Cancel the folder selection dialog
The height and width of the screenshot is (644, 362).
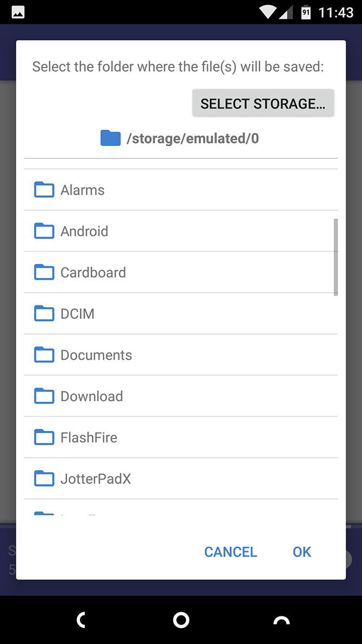coord(230,552)
